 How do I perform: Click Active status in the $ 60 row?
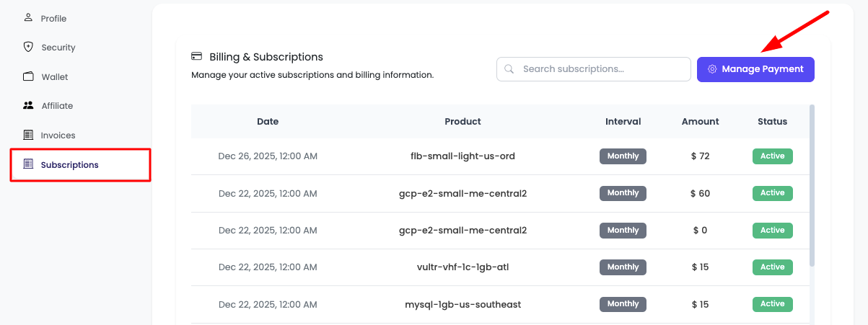[773, 193]
